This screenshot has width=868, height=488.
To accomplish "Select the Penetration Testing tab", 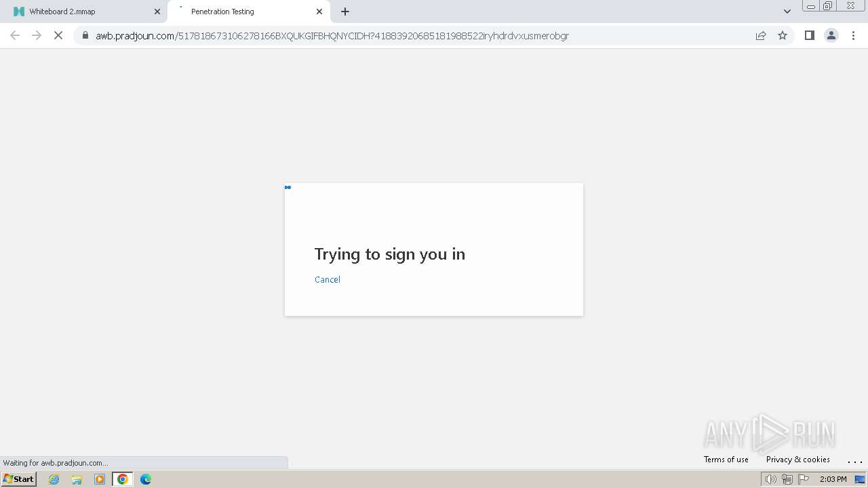I will [248, 12].
